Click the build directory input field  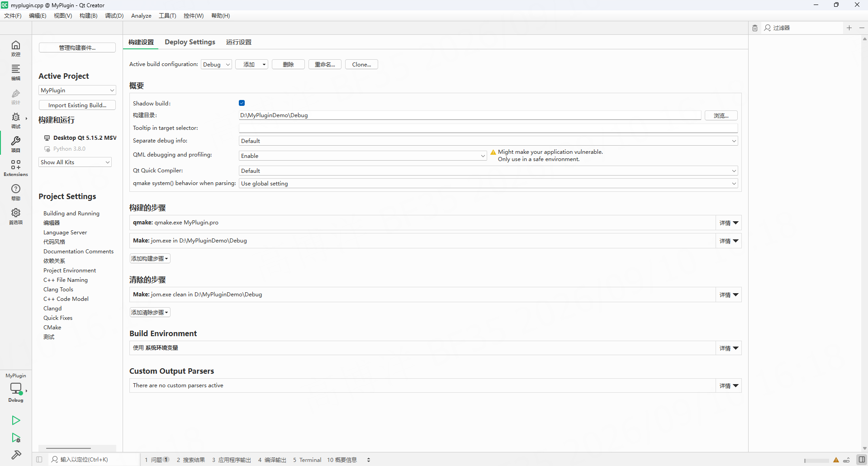470,115
